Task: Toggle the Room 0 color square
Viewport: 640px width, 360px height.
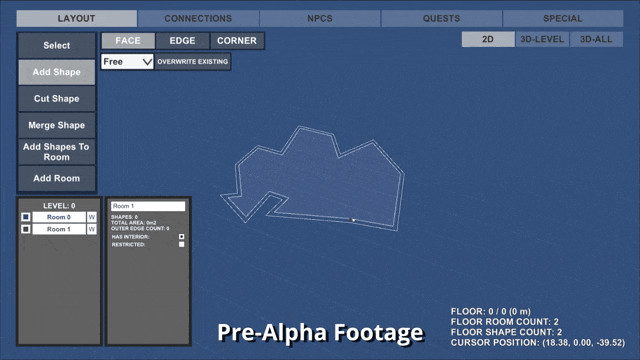Action: 26,217
